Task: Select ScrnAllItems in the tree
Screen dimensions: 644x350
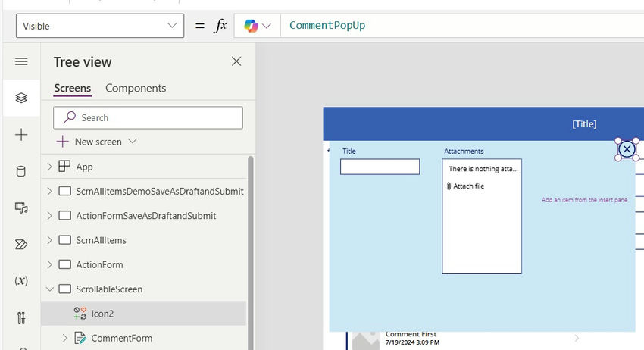Action: 101,240
